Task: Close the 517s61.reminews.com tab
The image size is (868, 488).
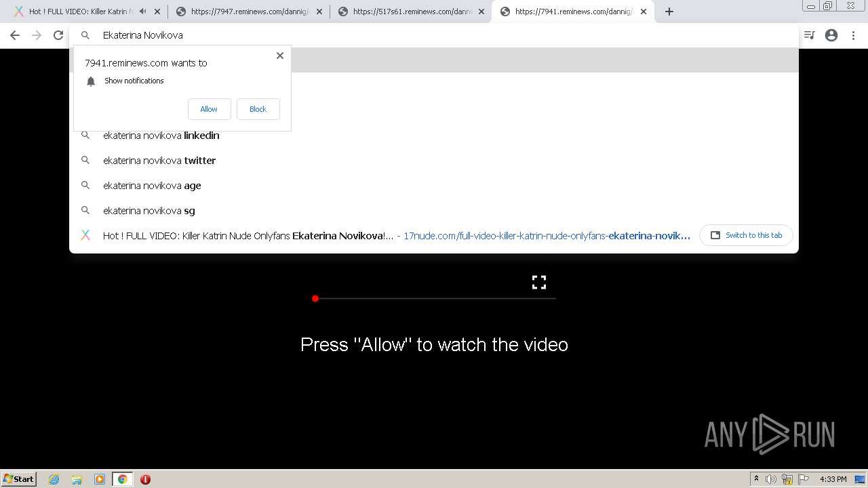Action: [481, 12]
